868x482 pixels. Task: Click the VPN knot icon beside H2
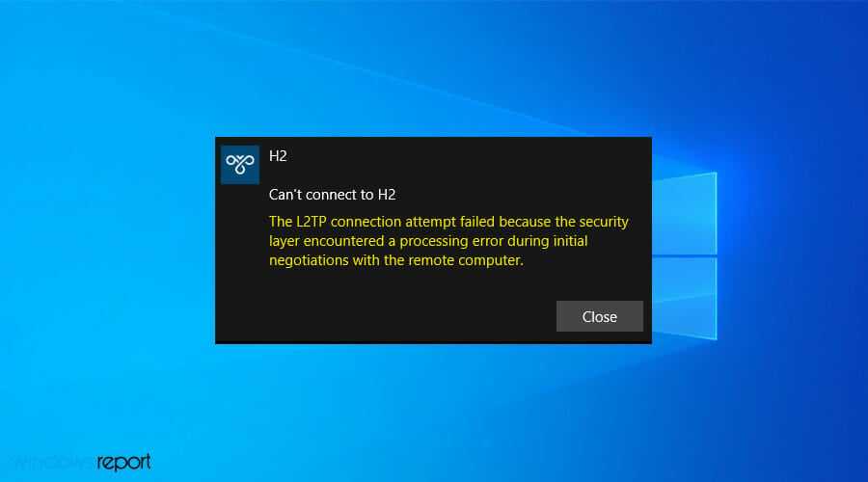point(240,164)
